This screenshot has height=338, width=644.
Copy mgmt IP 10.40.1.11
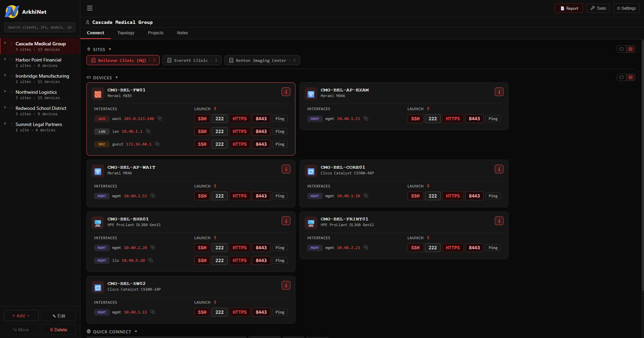point(153,312)
